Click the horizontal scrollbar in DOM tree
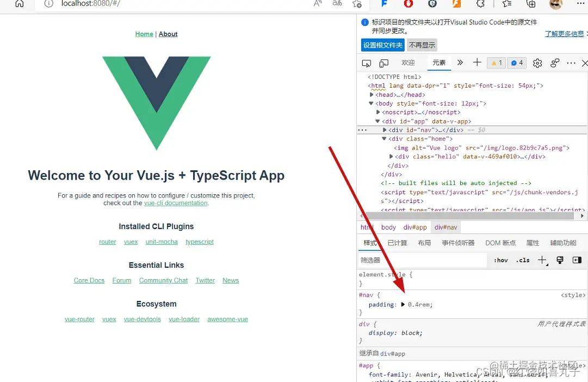588x382 pixels. click(469, 216)
